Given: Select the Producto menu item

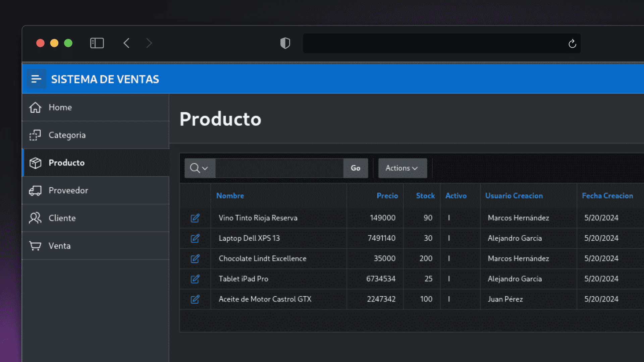Looking at the screenshot, I should pyautogui.click(x=96, y=163).
